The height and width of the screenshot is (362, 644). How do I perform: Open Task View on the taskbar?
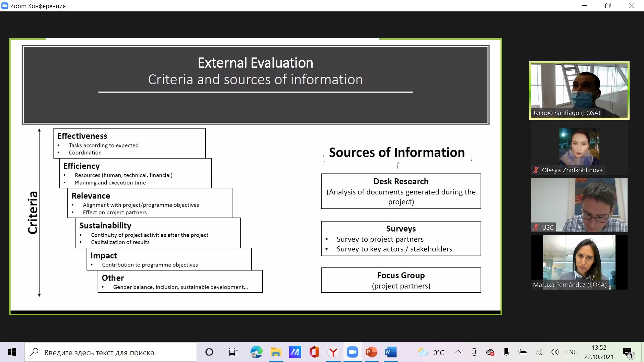233,352
